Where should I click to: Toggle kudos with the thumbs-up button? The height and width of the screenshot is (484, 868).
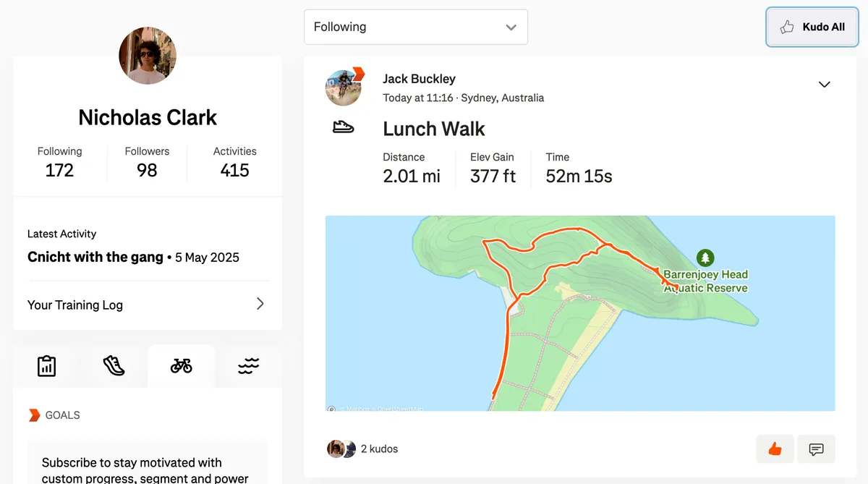(775, 449)
